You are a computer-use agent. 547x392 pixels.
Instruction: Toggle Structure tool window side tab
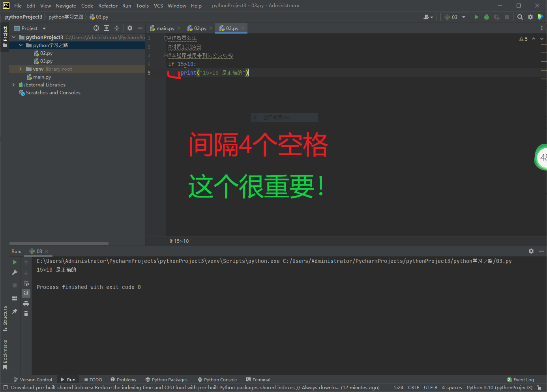click(x=5, y=319)
